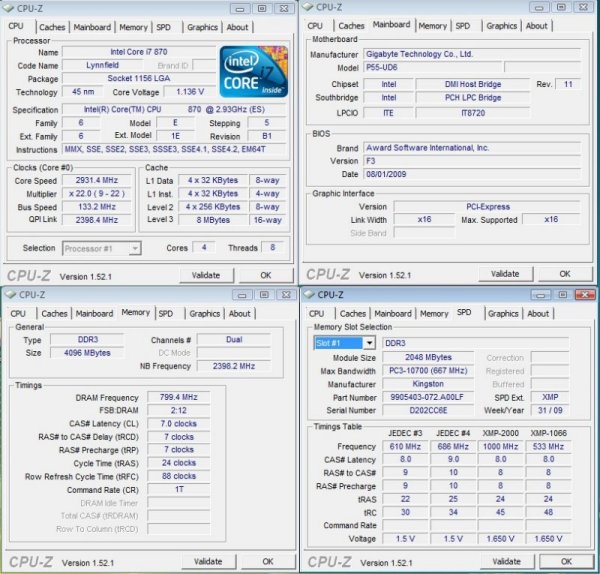The width and height of the screenshot is (600, 574).
Task: Minimize the top-right Mainboard window
Action: click(539, 8)
